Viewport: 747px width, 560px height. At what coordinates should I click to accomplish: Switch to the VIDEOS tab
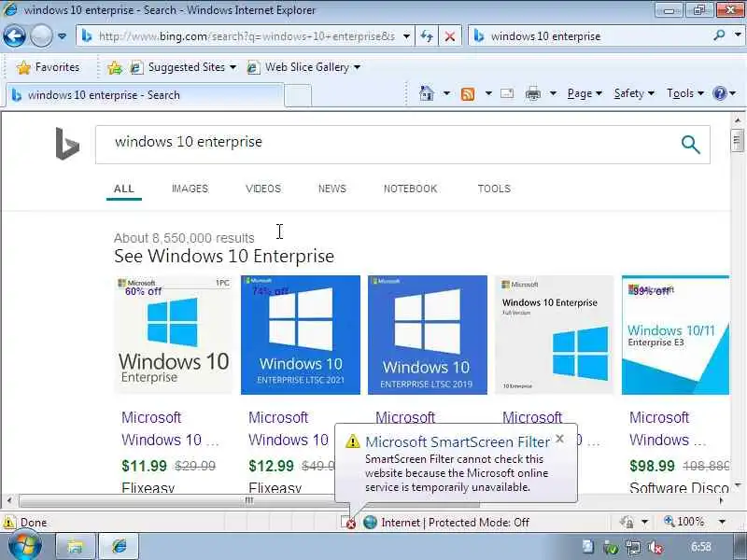(x=263, y=189)
